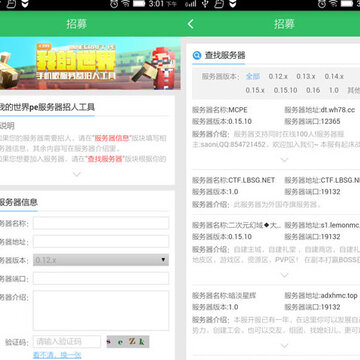
Task: Select the 全部 version filter
Action: pos(253,76)
